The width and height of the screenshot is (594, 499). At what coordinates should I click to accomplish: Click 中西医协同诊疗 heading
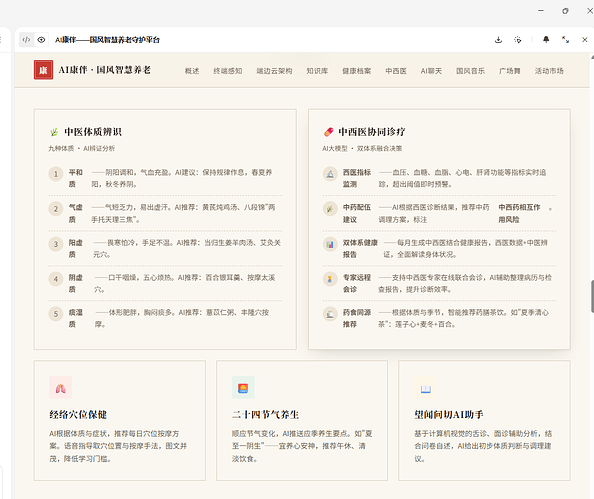pos(372,132)
